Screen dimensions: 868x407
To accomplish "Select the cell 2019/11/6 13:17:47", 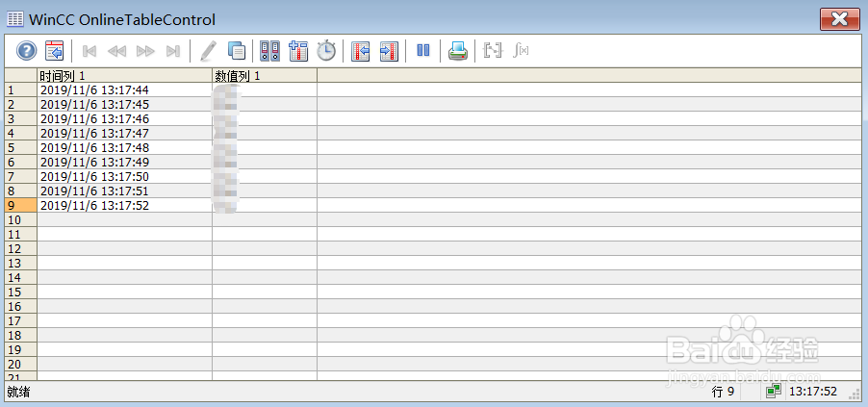I will 124,133.
